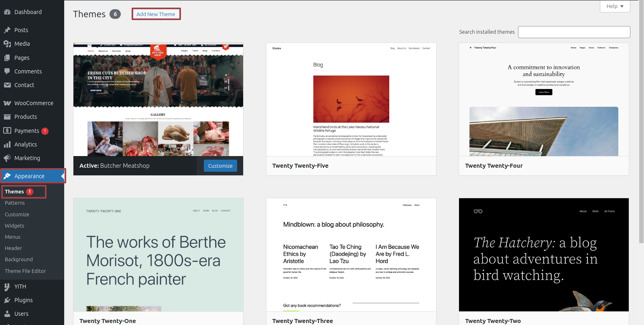Select Twenty Twenty-Two theme thumbnail

point(544,255)
